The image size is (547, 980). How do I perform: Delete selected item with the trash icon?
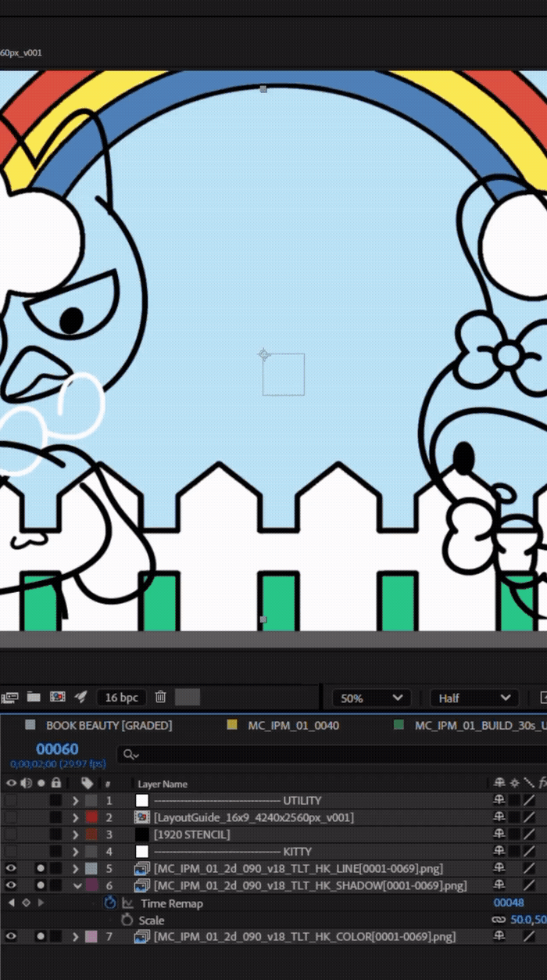160,697
